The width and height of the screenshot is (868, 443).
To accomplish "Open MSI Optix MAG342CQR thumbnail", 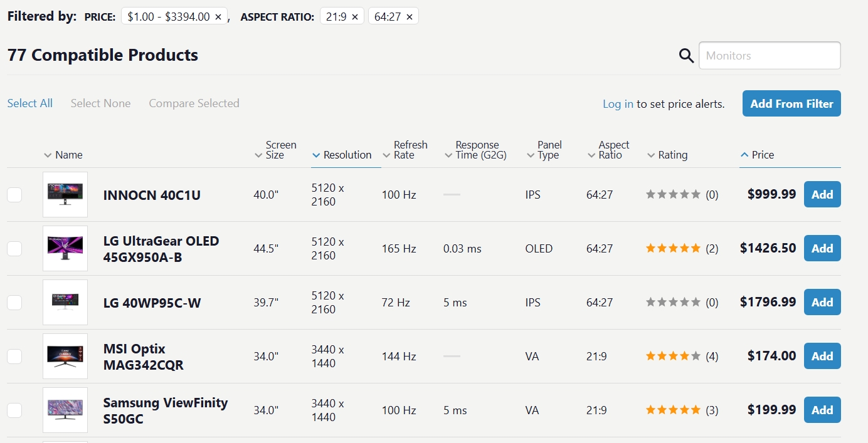I will [x=65, y=357].
